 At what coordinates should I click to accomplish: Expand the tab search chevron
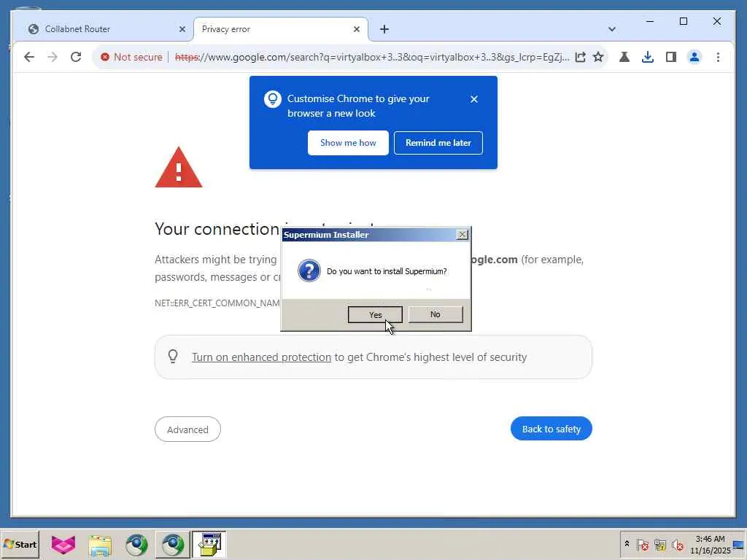click(x=612, y=29)
